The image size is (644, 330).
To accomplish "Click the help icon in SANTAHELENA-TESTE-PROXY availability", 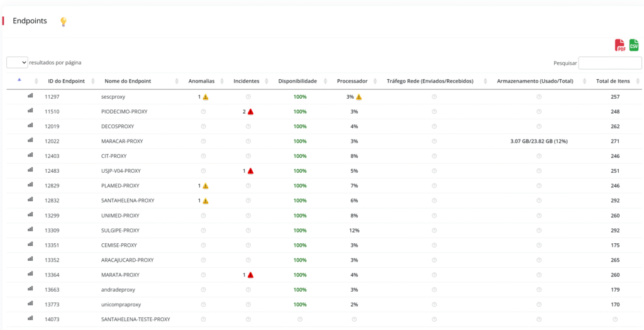I will click(x=300, y=319).
